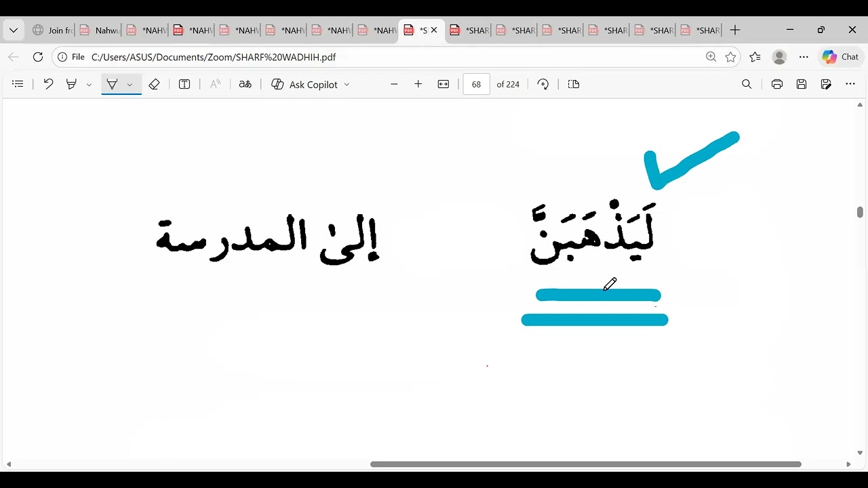Open the Favorites list
This screenshot has height=488, width=868.
[755, 57]
